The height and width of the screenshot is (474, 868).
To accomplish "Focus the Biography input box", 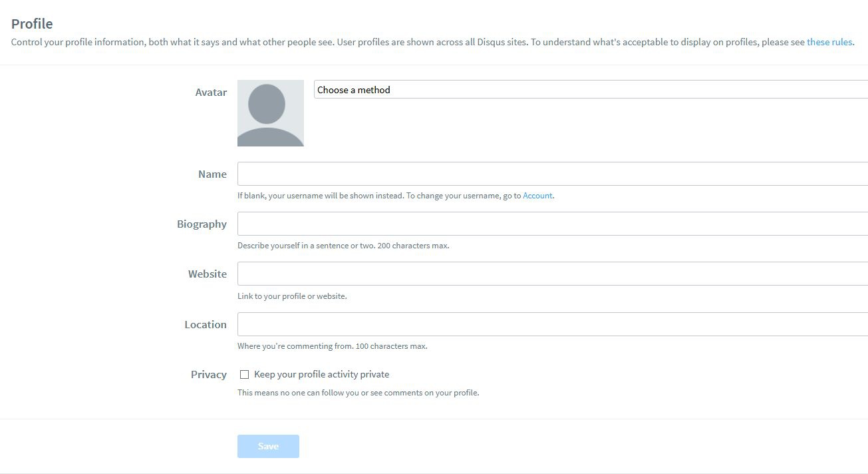I will coord(552,224).
